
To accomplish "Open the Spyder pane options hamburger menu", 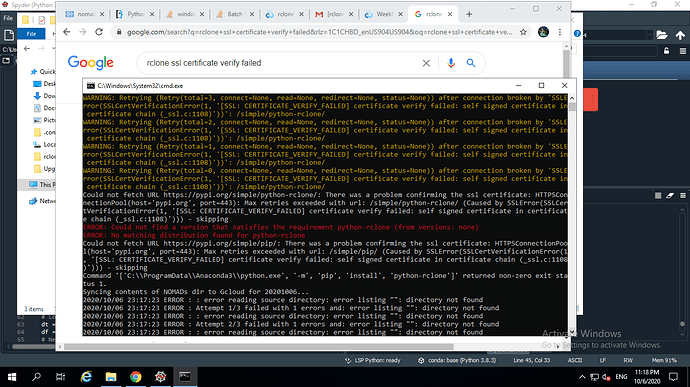I will pyautogui.click(x=683, y=51).
